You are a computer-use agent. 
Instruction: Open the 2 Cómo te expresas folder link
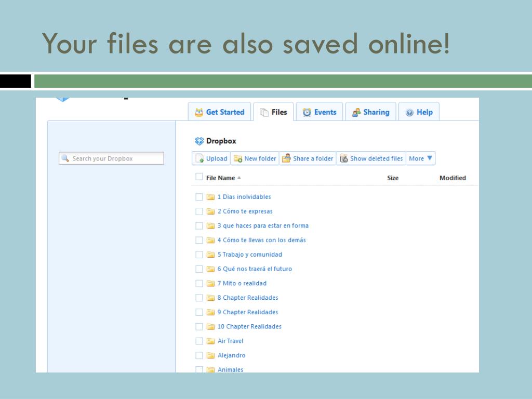[x=245, y=211]
